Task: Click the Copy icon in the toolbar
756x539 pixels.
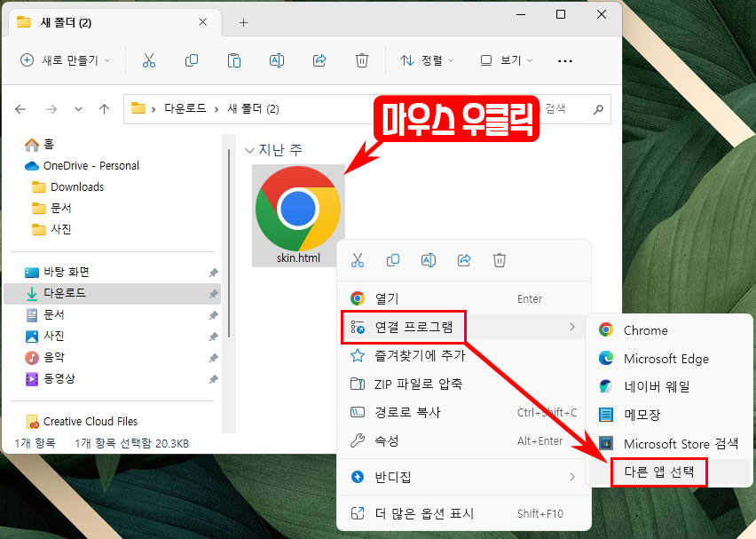Action: tap(191, 61)
